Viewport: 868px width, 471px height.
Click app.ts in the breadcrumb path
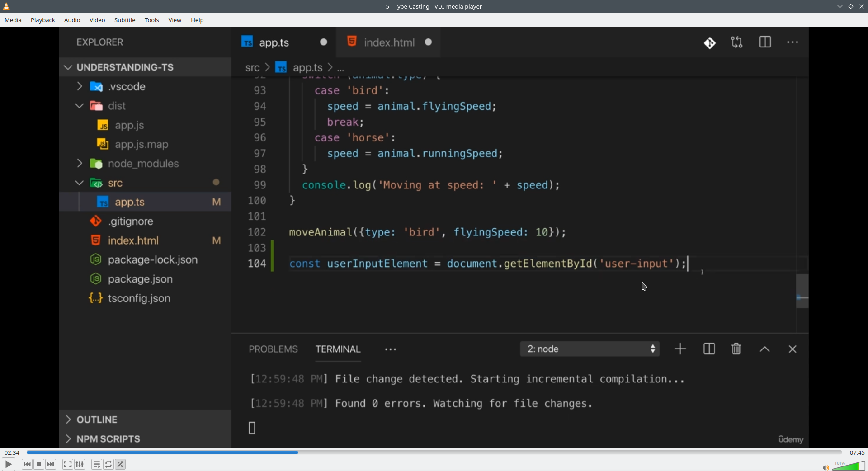(x=307, y=68)
